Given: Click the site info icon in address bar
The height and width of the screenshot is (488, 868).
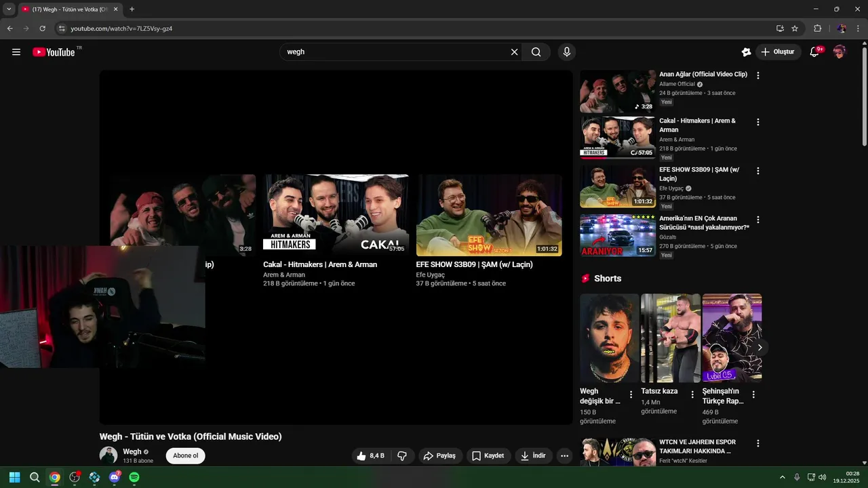Looking at the screenshot, I should (61, 28).
